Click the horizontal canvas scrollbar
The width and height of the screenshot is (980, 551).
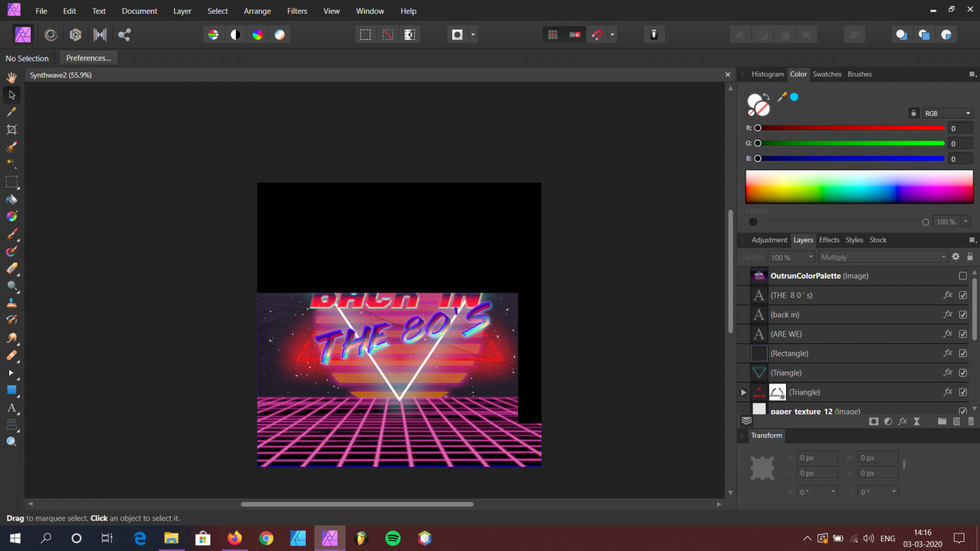(x=357, y=504)
